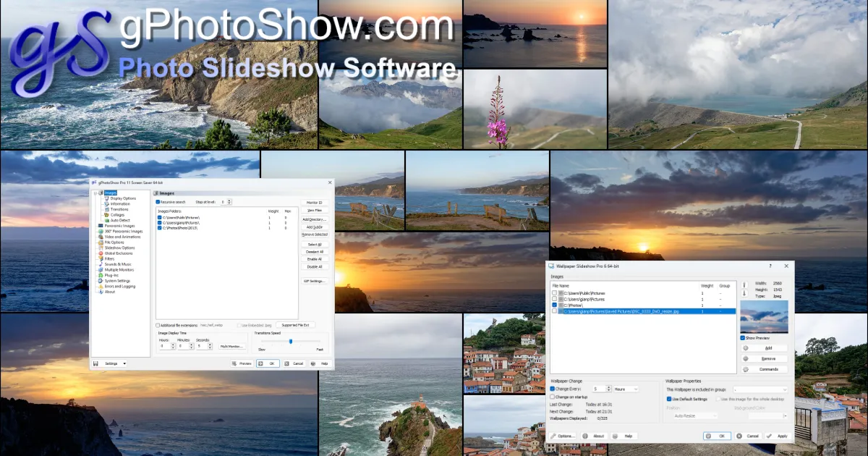Viewport: 868px width, 456px height.
Task: Expand the wallpaper group combo box
Action: (x=759, y=389)
